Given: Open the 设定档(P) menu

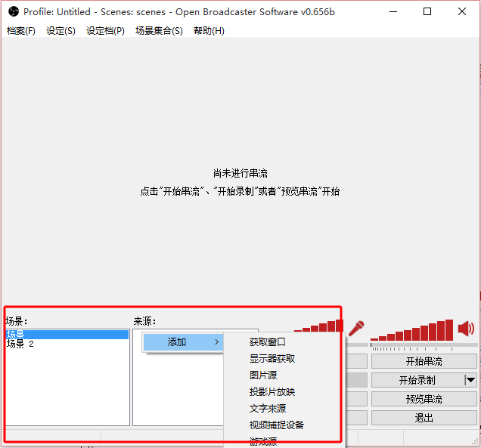Looking at the screenshot, I should point(106,31).
